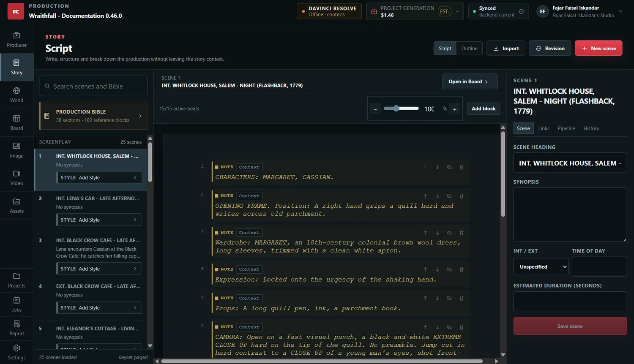Open the INT / EXT Unspecified dropdown
The height and width of the screenshot is (364, 634).
[541, 267]
